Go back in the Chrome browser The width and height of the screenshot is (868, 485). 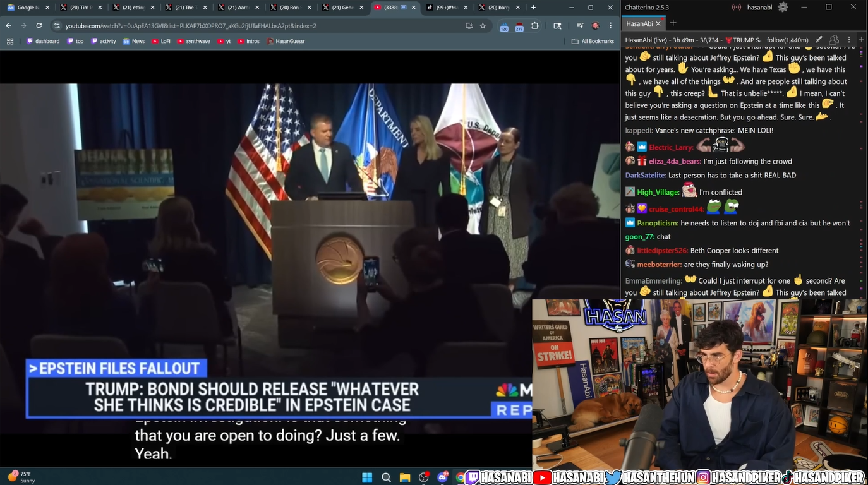[8, 26]
